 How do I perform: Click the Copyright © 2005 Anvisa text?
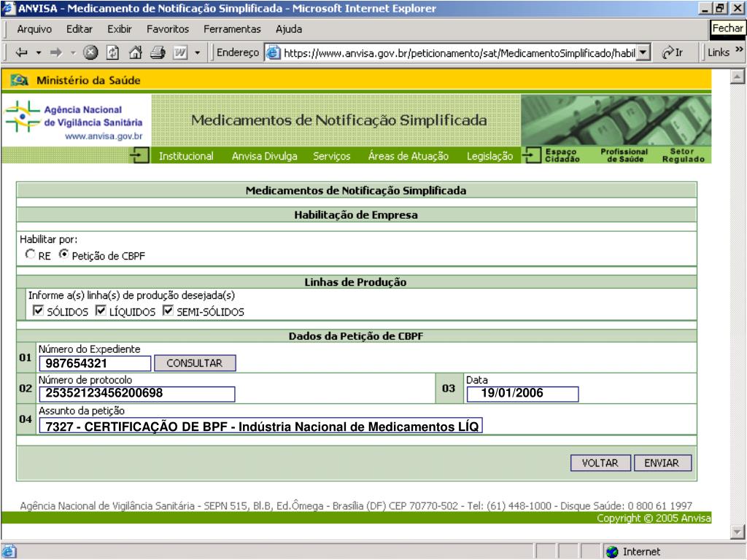(x=654, y=518)
